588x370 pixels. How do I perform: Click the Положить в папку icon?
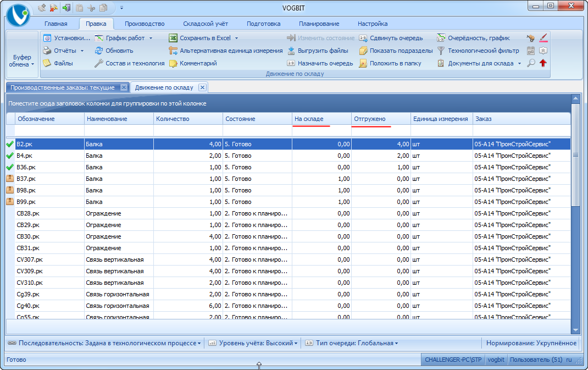click(363, 63)
